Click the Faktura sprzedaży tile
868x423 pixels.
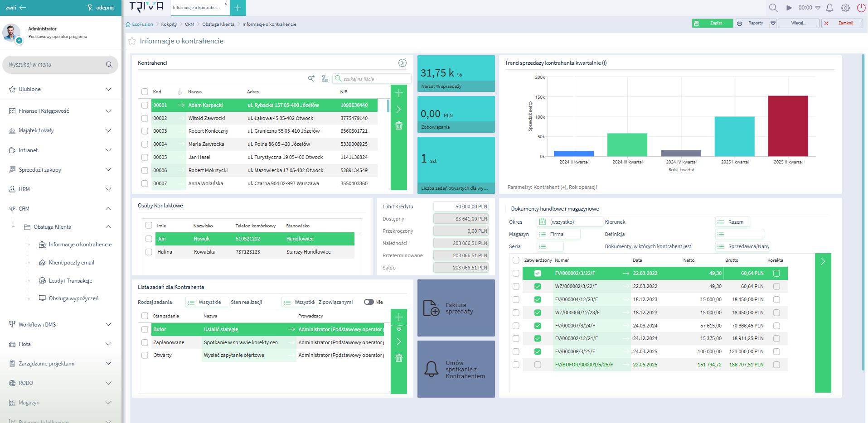(456, 308)
